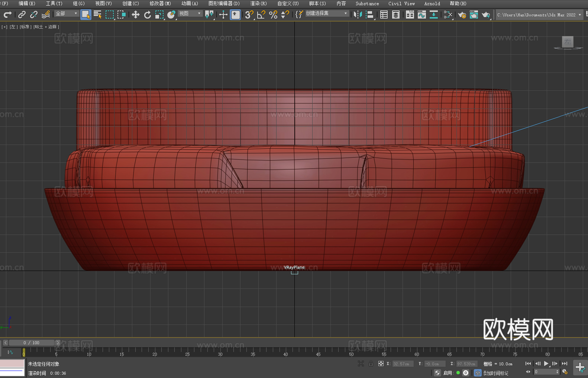Open Select by Name list
Screen dimensions: 588x378
pyautogui.click(x=97, y=14)
